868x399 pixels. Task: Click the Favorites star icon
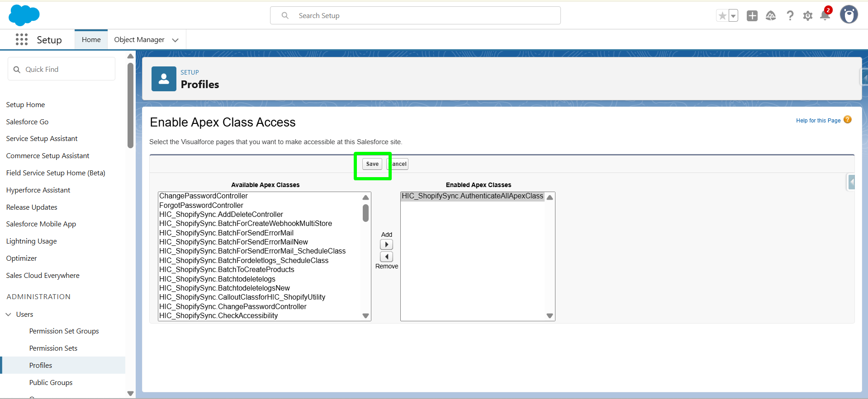point(722,16)
